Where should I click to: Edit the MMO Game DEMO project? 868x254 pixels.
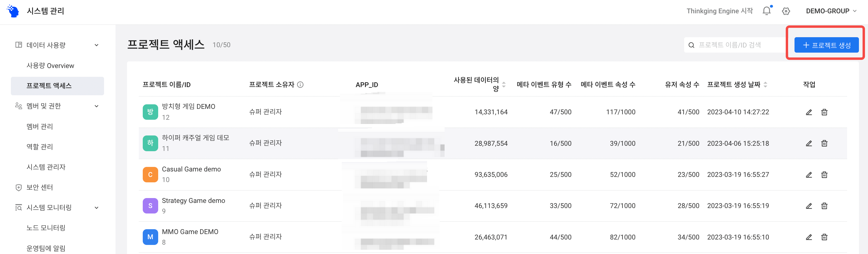point(809,237)
